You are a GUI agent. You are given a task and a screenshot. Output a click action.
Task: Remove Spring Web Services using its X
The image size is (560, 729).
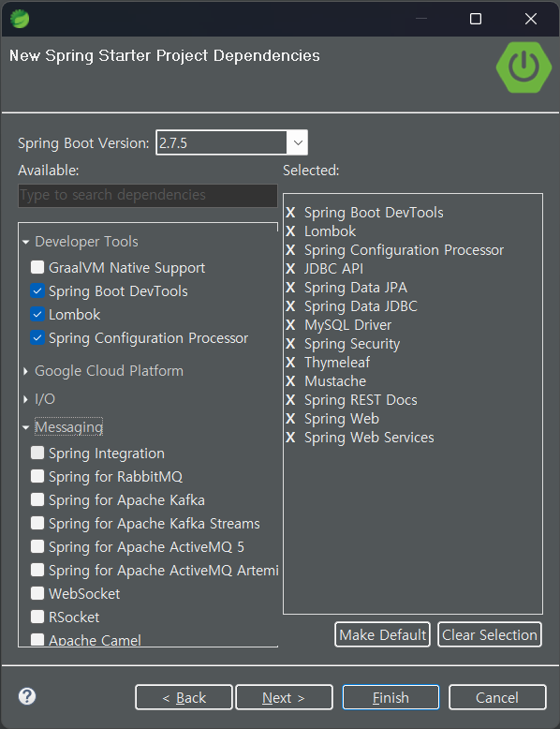[290, 438]
